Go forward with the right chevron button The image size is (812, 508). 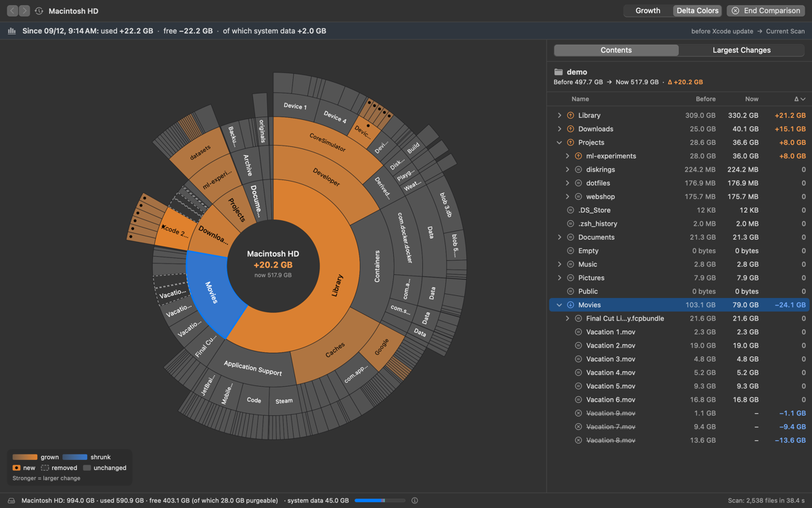(x=24, y=11)
